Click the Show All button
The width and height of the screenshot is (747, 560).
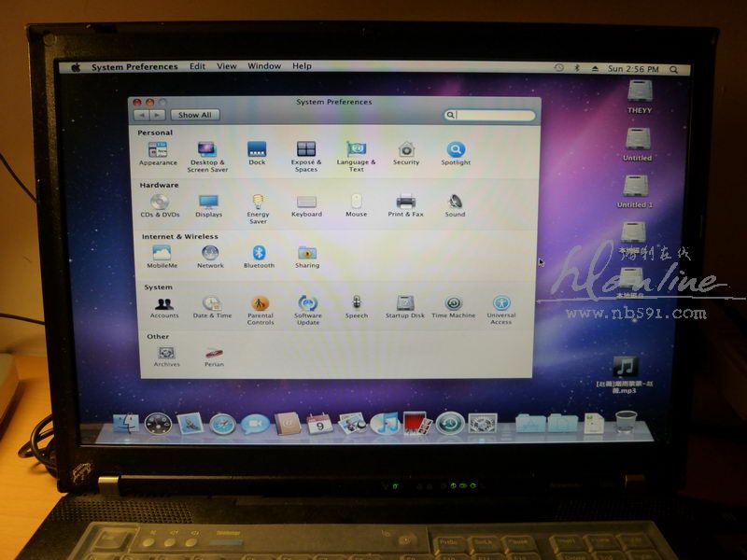click(x=195, y=115)
